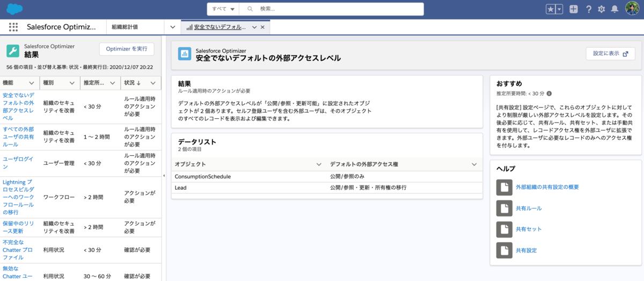The height and width of the screenshot is (281, 644).
Task: Open the Help question mark icon
Action: click(589, 9)
